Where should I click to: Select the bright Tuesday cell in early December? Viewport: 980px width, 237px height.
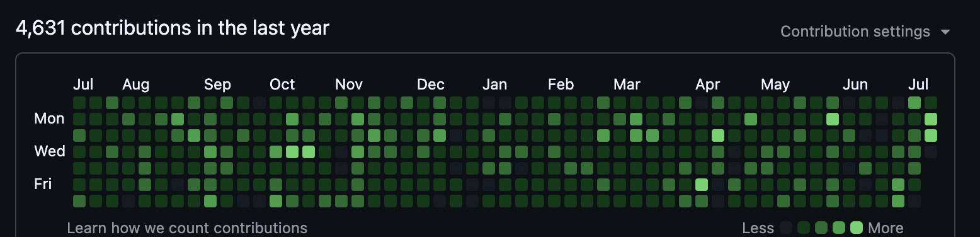click(x=440, y=136)
